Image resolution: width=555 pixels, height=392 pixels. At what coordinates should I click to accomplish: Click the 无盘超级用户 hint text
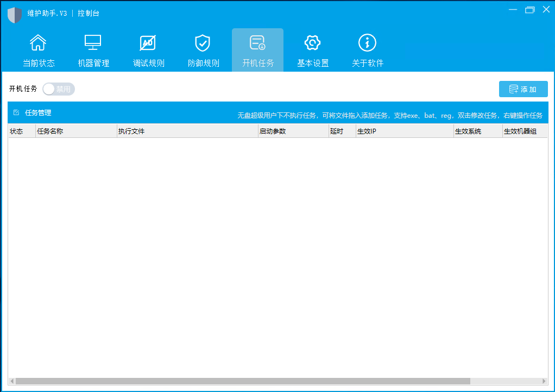[390, 115]
